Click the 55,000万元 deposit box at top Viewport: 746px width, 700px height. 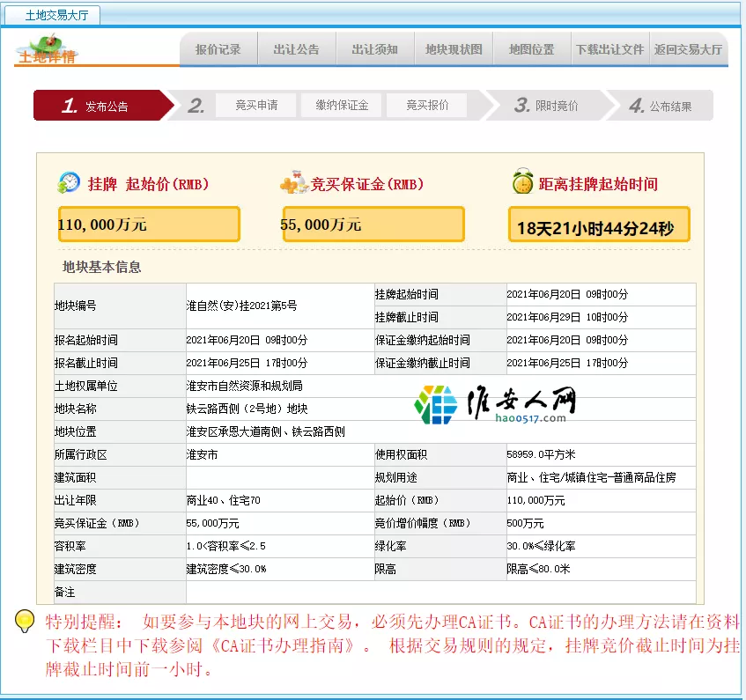tap(373, 224)
